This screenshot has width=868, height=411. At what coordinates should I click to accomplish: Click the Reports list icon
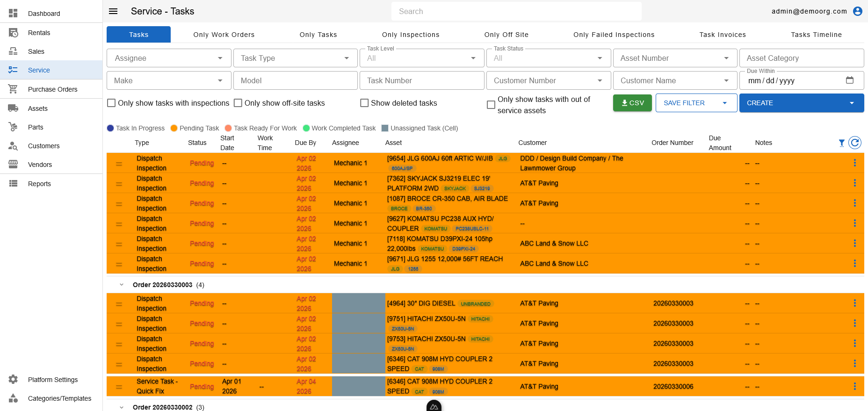coord(13,183)
